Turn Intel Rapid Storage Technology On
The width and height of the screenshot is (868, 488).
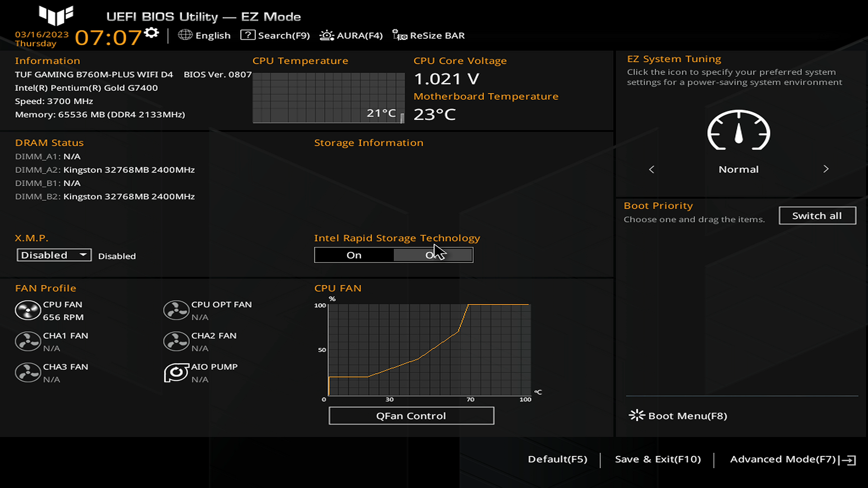(354, 255)
